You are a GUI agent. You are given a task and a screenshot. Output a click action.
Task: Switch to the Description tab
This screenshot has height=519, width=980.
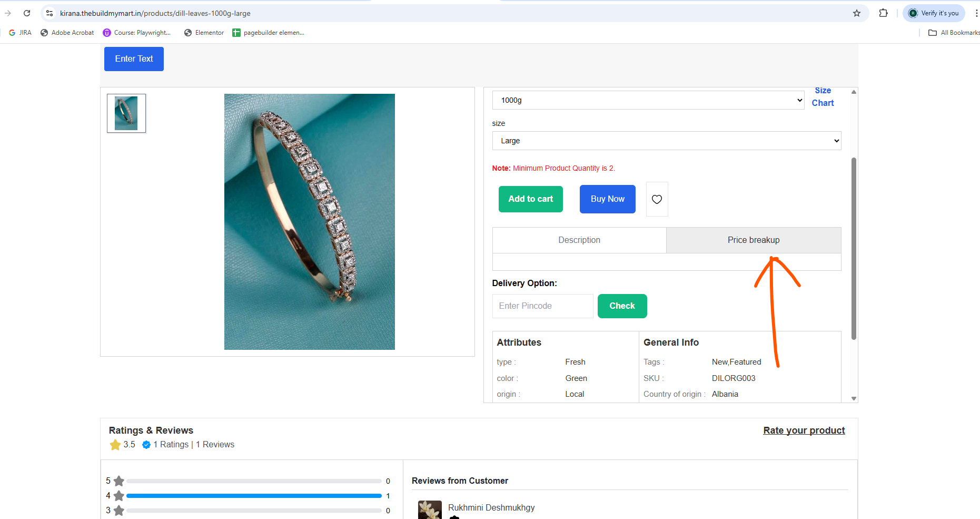[x=579, y=240]
